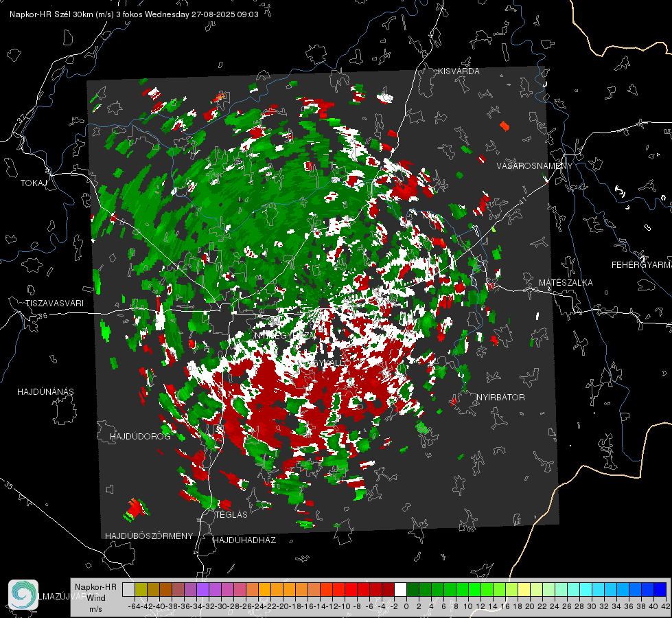Image resolution: width=672 pixels, height=618 pixels.
Task: Select the bright green swatch between 10 and 12
Action: 474,589
